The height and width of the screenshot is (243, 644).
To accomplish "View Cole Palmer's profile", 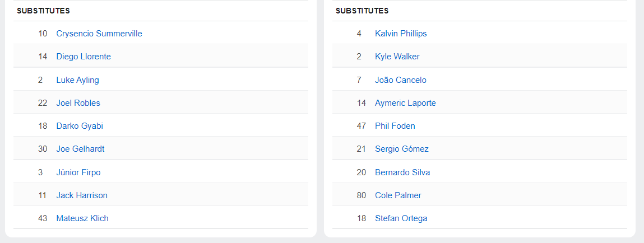I will click(398, 195).
